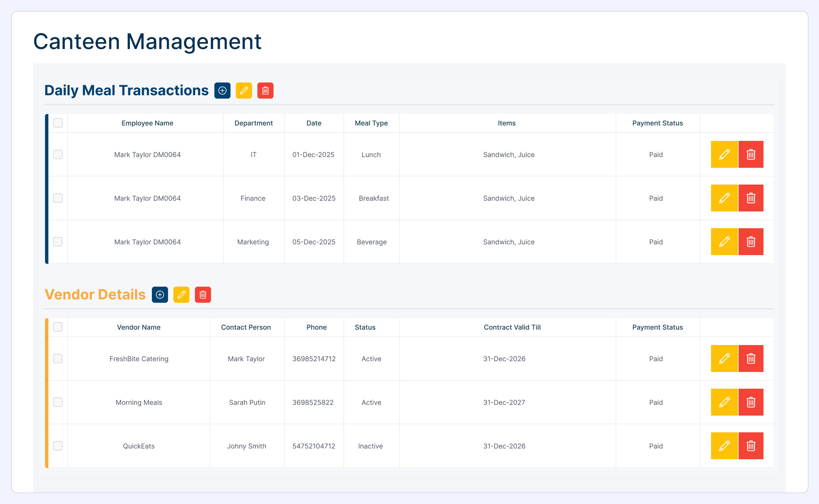This screenshot has width=819, height=504.
Task: Delete the QuickEats vendor row
Action: tap(751, 446)
